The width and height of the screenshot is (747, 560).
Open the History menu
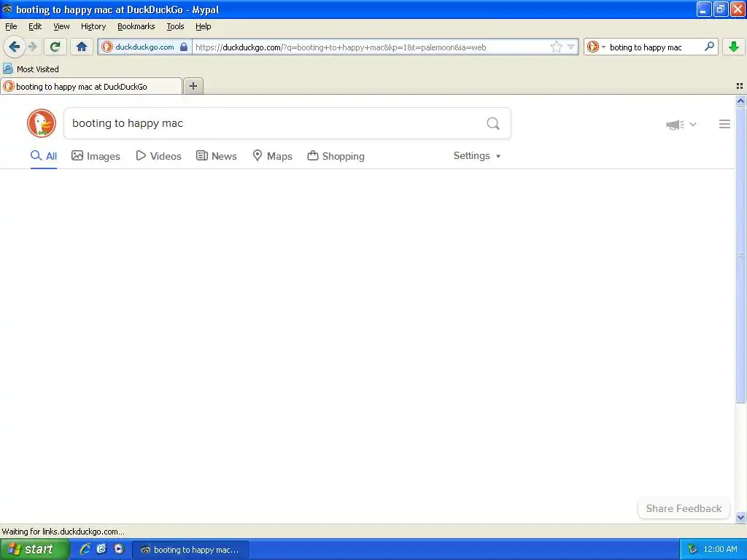point(93,26)
